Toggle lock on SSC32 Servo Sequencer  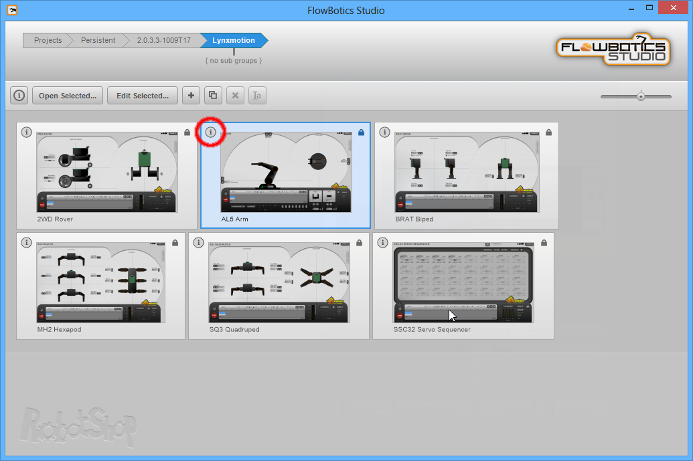[544, 243]
